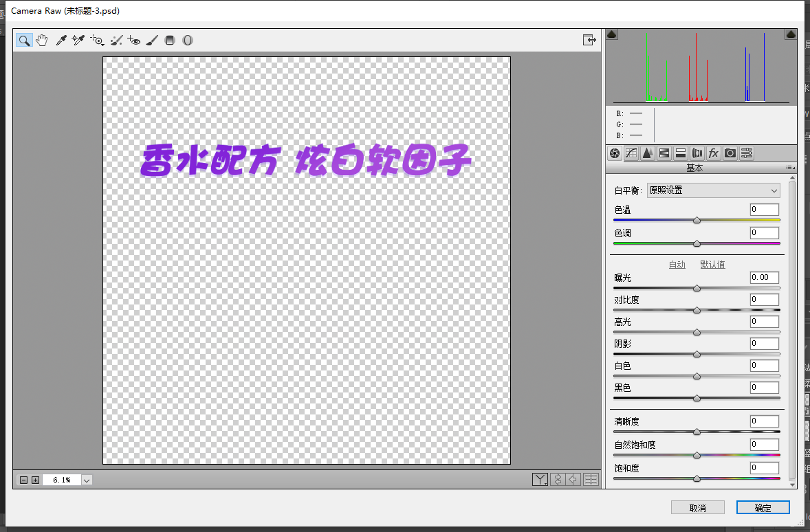
Task: Select the Red Eye Removal tool
Action: tap(135, 40)
